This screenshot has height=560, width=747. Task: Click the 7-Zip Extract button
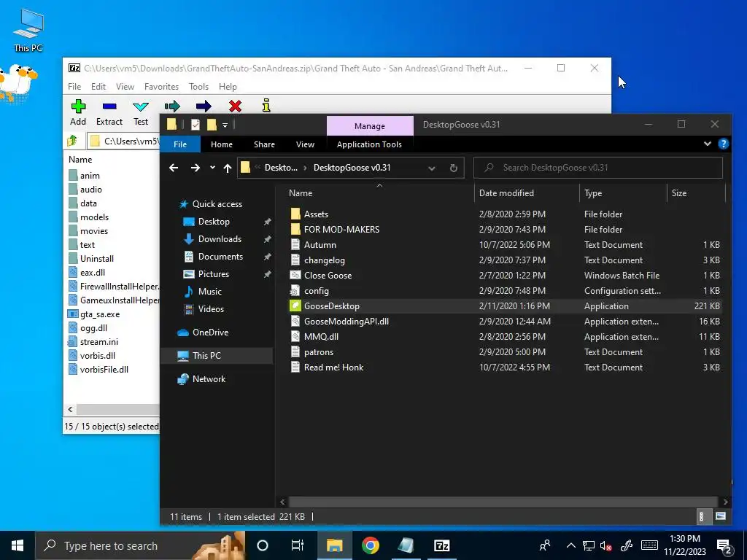click(109, 113)
